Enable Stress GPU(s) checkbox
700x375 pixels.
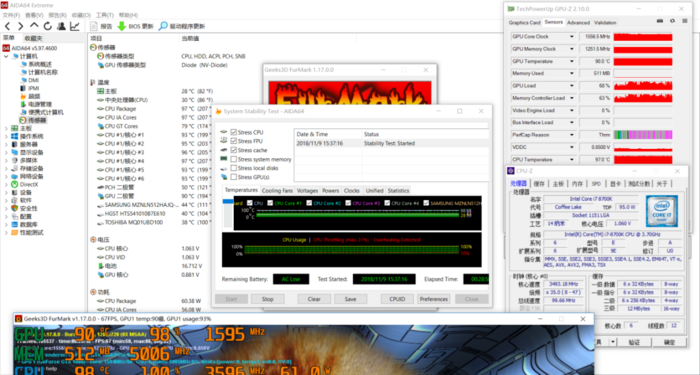click(233, 177)
